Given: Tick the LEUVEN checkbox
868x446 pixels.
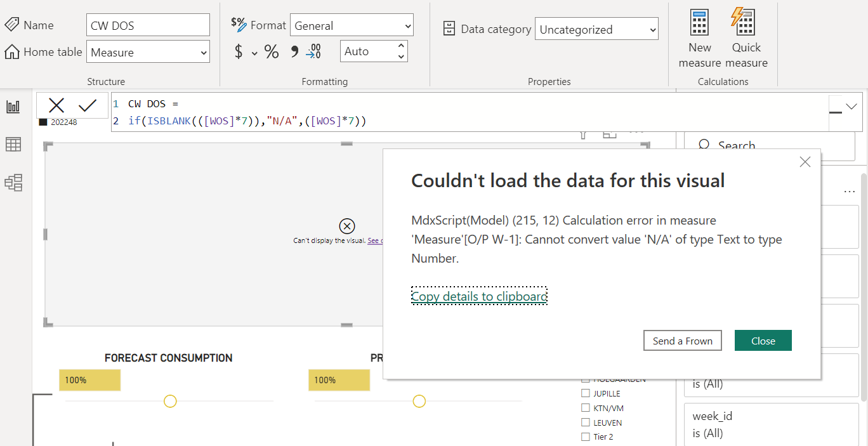Looking at the screenshot, I should click(x=586, y=423).
